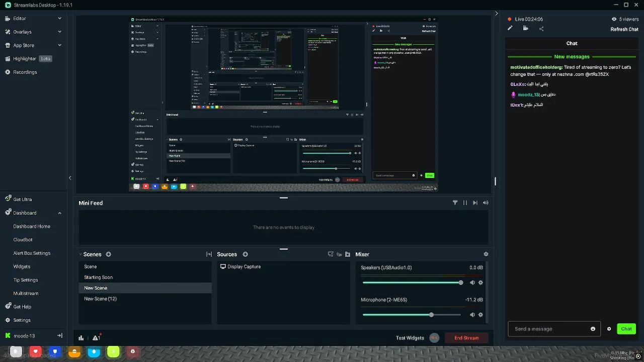Open Tip Settings
The height and width of the screenshot is (362, 644).
click(x=26, y=280)
